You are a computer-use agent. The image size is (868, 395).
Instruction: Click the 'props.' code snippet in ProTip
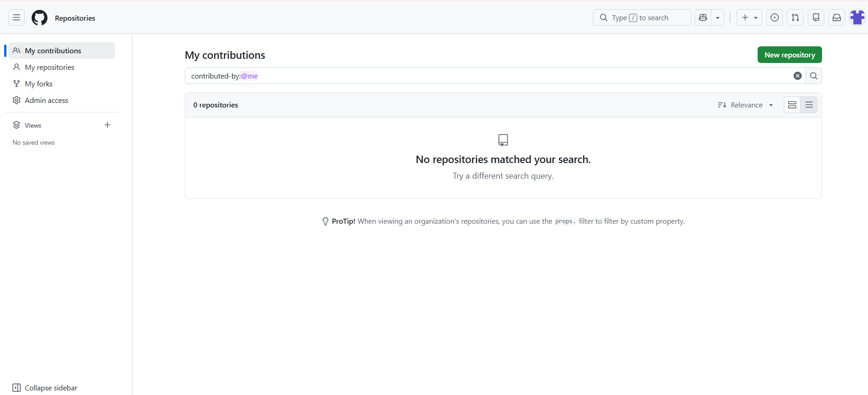pos(565,221)
